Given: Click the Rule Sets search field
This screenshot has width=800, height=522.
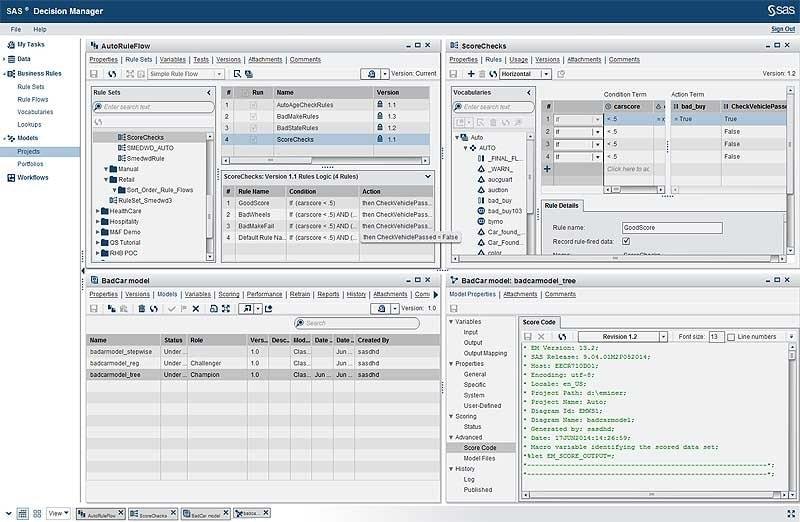Looking at the screenshot, I should pyautogui.click(x=154, y=107).
